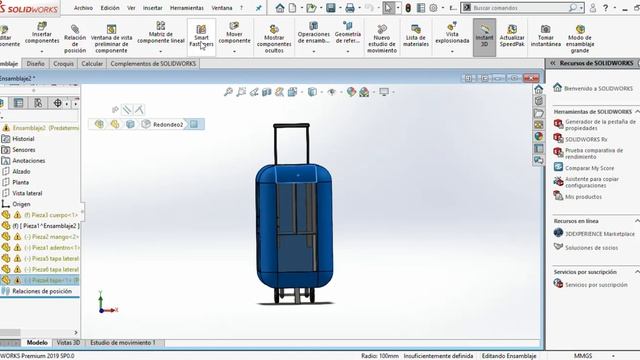The image size is (640, 360).
Task: Open Appearances tab icon on task pane
Action: click(538, 136)
